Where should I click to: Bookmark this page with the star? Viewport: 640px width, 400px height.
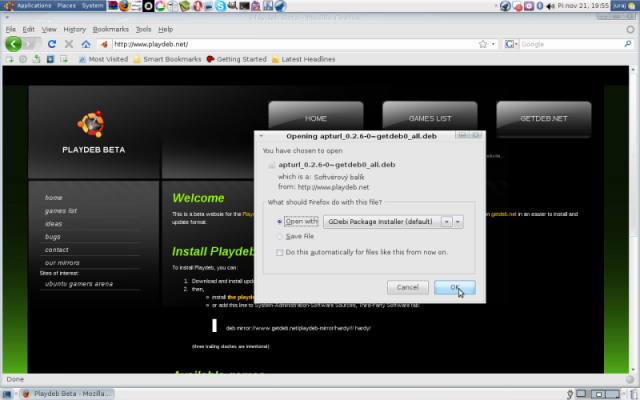click(x=483, y=44)
